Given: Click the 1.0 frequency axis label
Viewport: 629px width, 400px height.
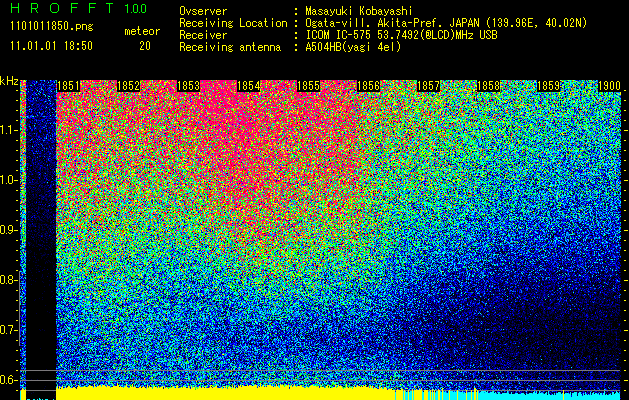Looking at the screenshot, I should 8,180.
